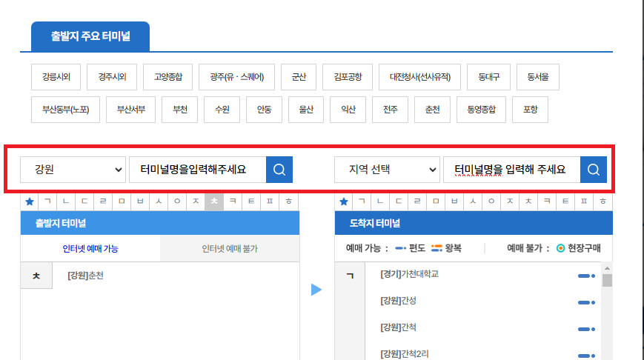This screenshot has width=644, height=360.
Task: Select favorites star in arrival consonant filter
Action: (x=344, y=201)
